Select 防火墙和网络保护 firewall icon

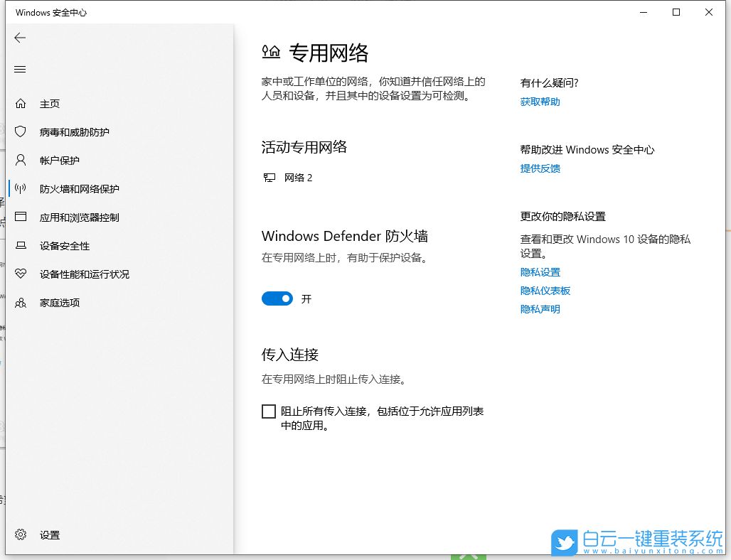21,188
